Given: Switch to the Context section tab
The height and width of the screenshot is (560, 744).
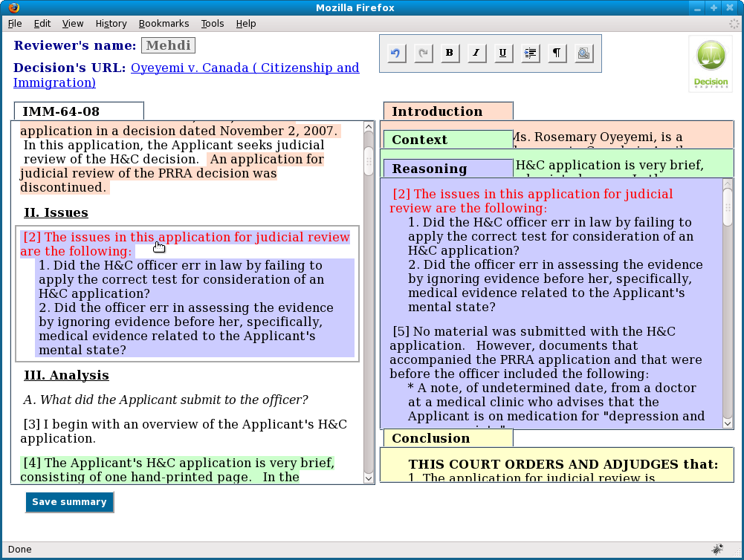Looking at the screenshot, I should click(448, 140).
